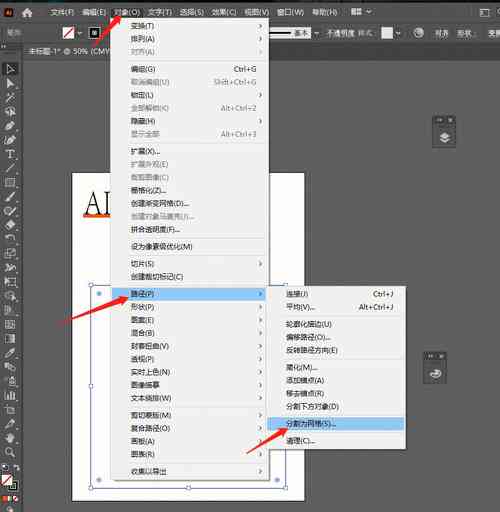Open the 文字(T) menu
The height and width of the screenshot is (512, 500).
(160, 13)
